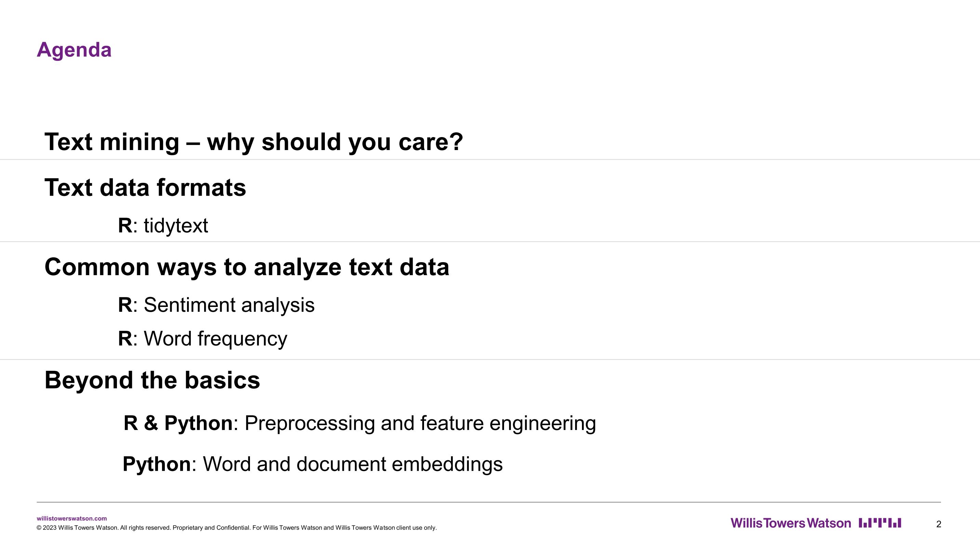Click "Word and document embeddings" text
This screenshot has width=980, height=551.
(353, 464)
